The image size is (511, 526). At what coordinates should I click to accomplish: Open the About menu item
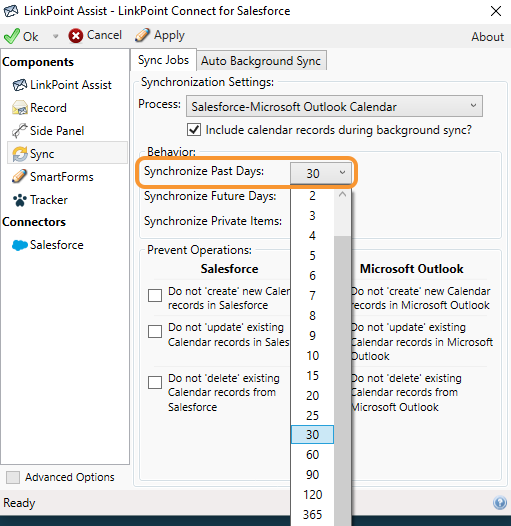click(x=488, y=37)
